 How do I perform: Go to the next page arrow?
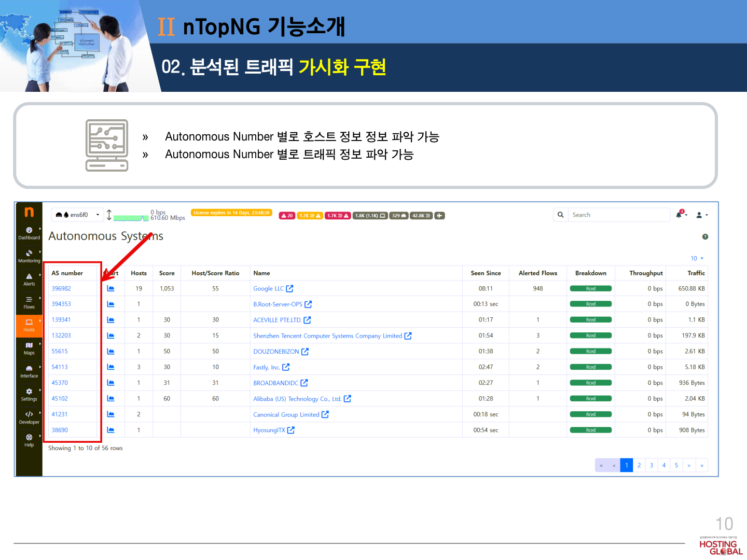click(689, 465)
